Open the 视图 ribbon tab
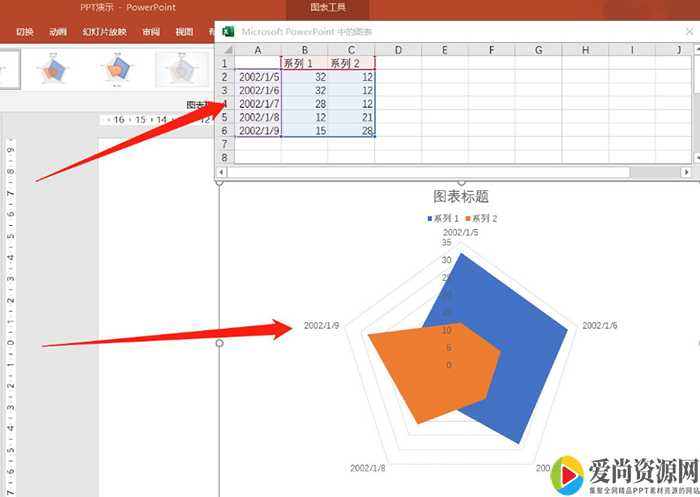Screen dimensions: 700x497 coord(184,32)
